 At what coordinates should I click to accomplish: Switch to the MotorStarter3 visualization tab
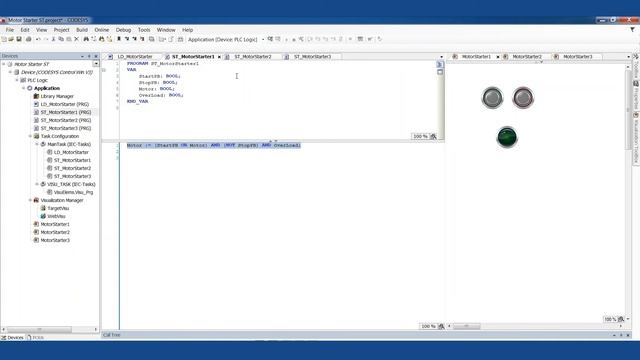tap(577, 57)
